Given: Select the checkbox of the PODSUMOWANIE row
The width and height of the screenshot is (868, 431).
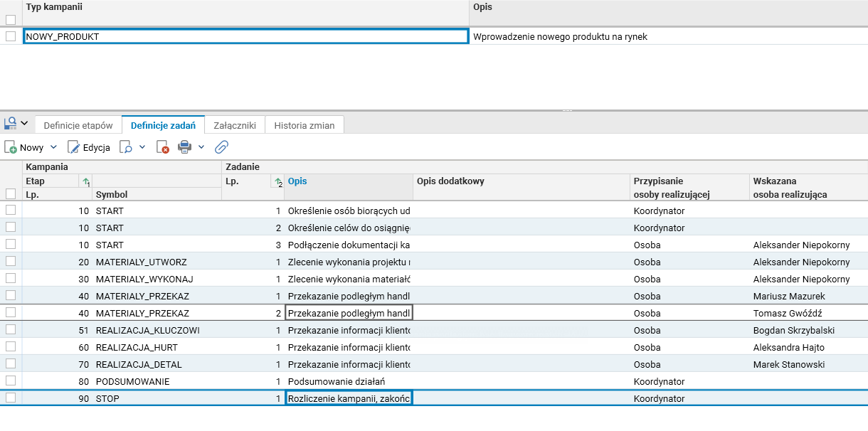Looking at the screenshot, I should click(11, 381).
